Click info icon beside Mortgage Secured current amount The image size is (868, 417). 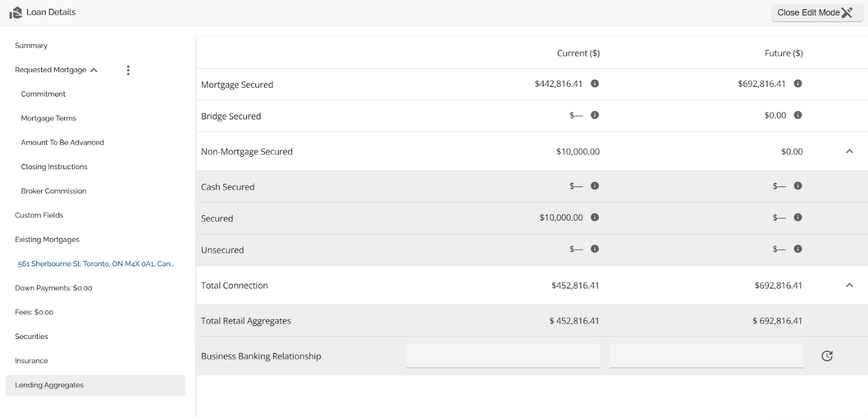(x=595, y=84)
